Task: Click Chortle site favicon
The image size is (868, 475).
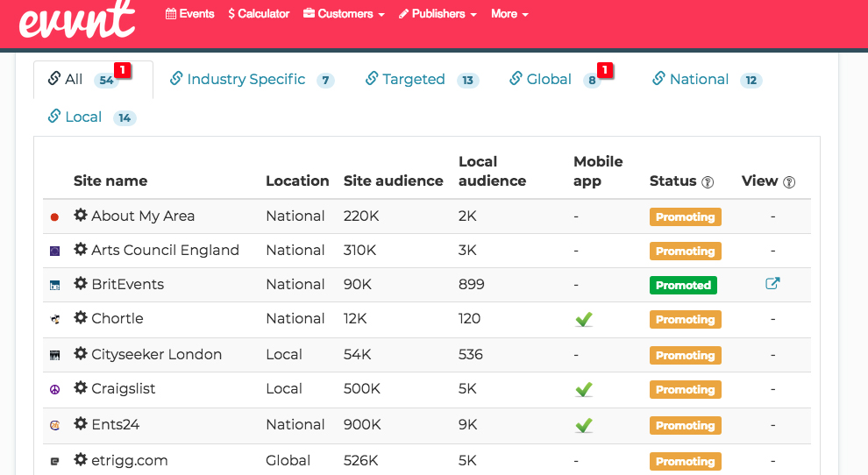Action: 55,319
